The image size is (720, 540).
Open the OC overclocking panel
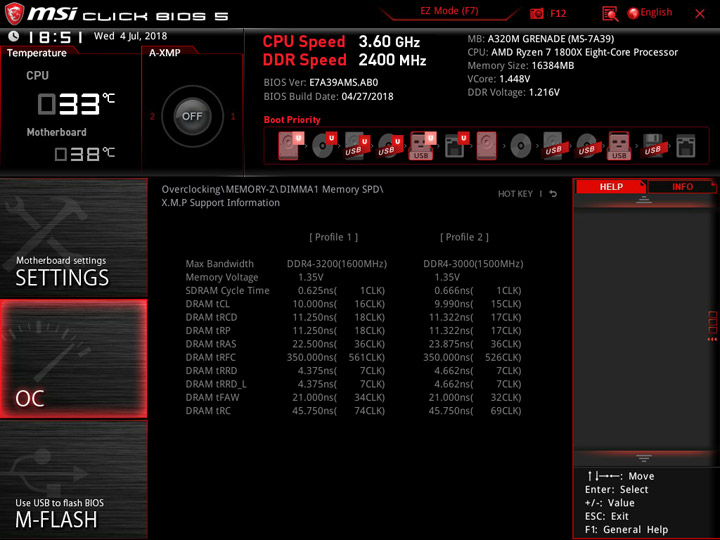pos(73,359)
